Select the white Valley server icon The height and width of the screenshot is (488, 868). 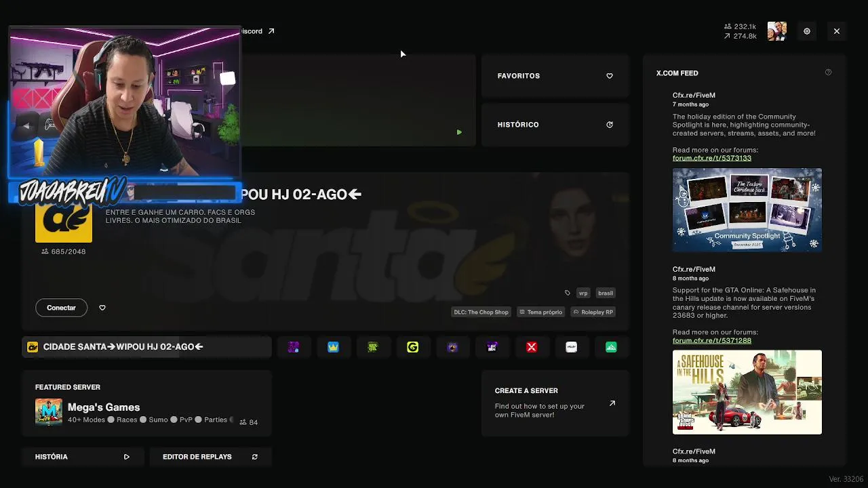572,347
